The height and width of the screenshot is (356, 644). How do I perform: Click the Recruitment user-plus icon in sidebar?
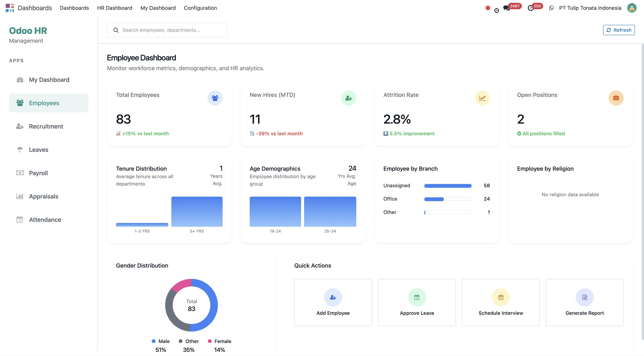20,126
